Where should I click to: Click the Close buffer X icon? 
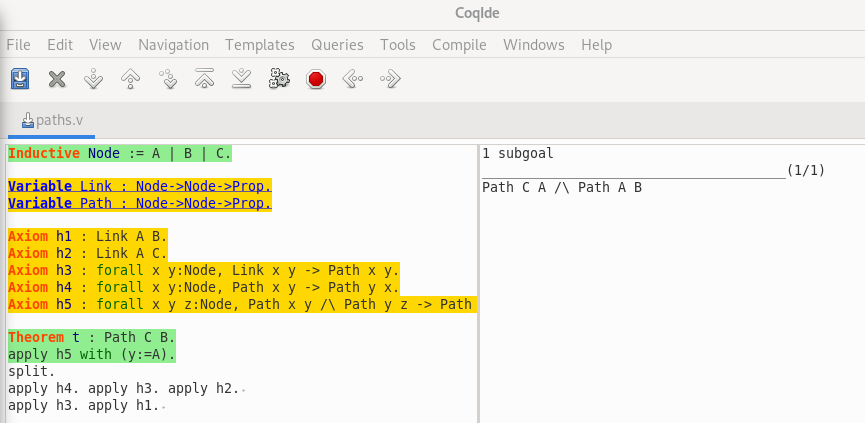coord(57,79)
